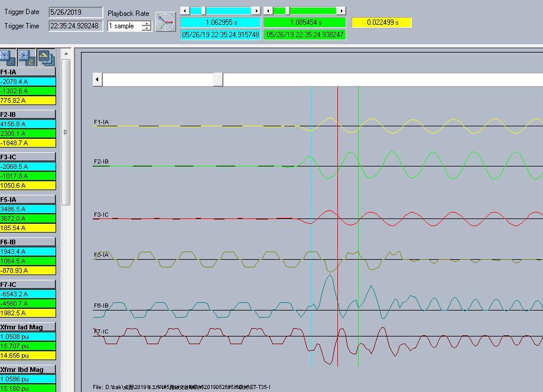Click the F7-IC cyan value -6543.2 A
Viewport: 543px width, 392px height.
(x=28, y=295)
